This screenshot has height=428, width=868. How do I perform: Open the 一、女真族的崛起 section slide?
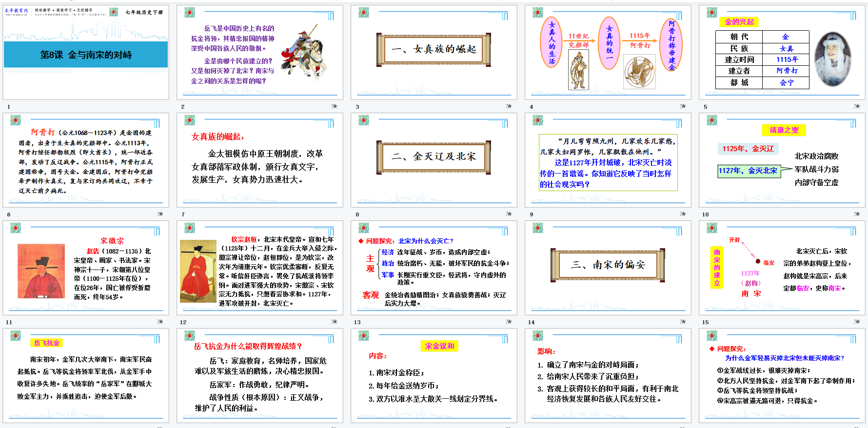[434, 53]
